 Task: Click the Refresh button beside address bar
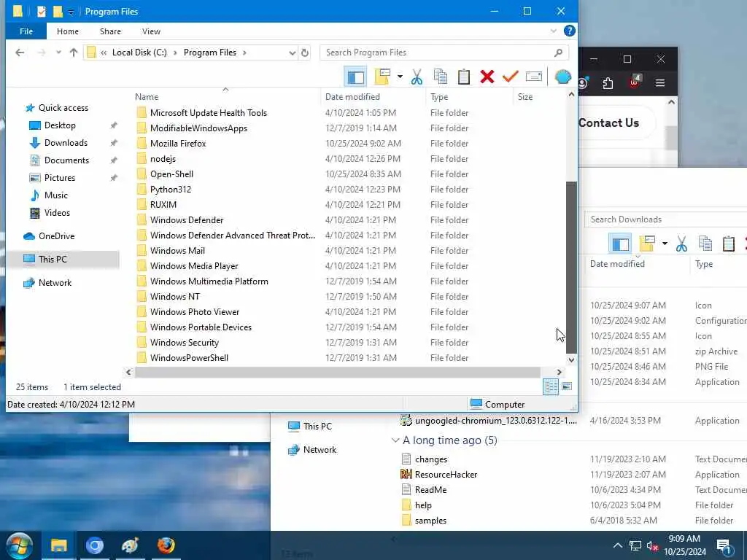click(305, 52)
